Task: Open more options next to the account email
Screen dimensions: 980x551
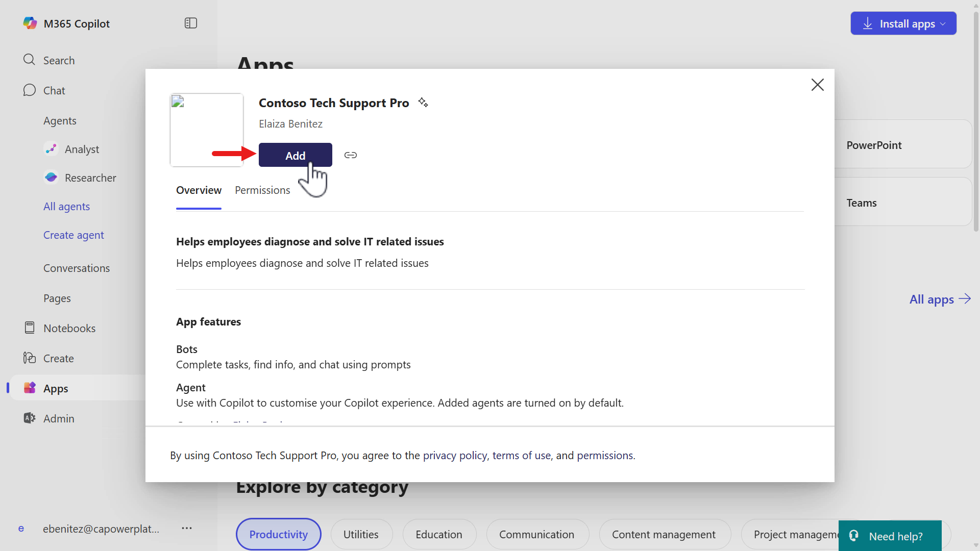Action: [x=187, y=529]
